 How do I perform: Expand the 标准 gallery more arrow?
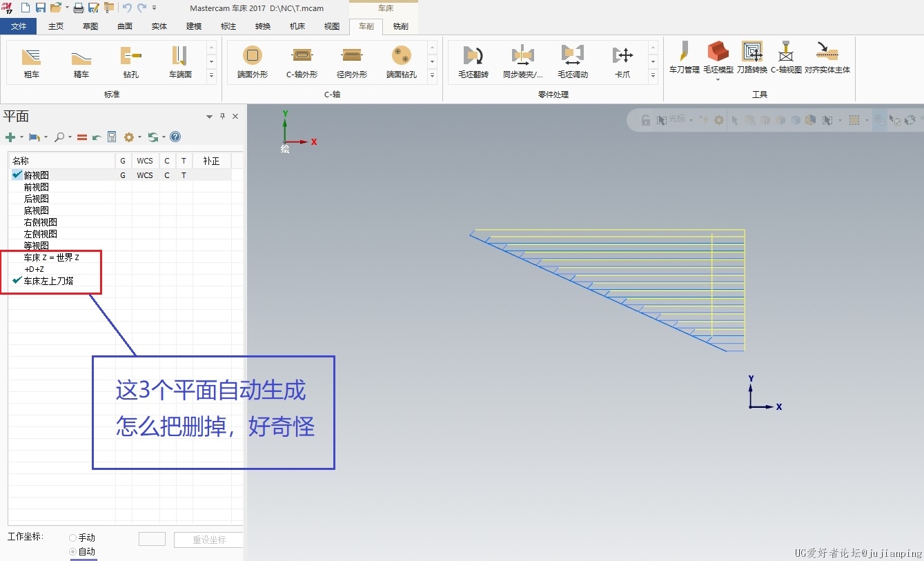tap(211, 75)
